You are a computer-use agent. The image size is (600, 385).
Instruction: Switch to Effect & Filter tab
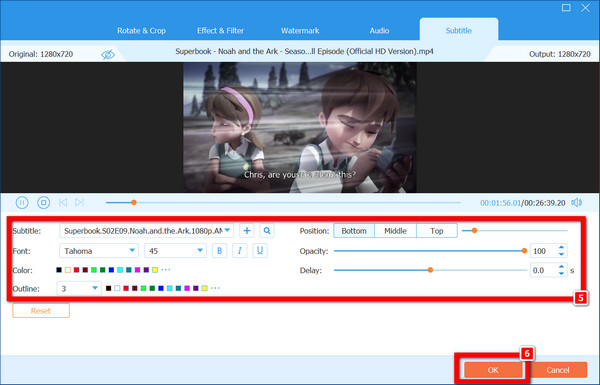click(220, 31)
